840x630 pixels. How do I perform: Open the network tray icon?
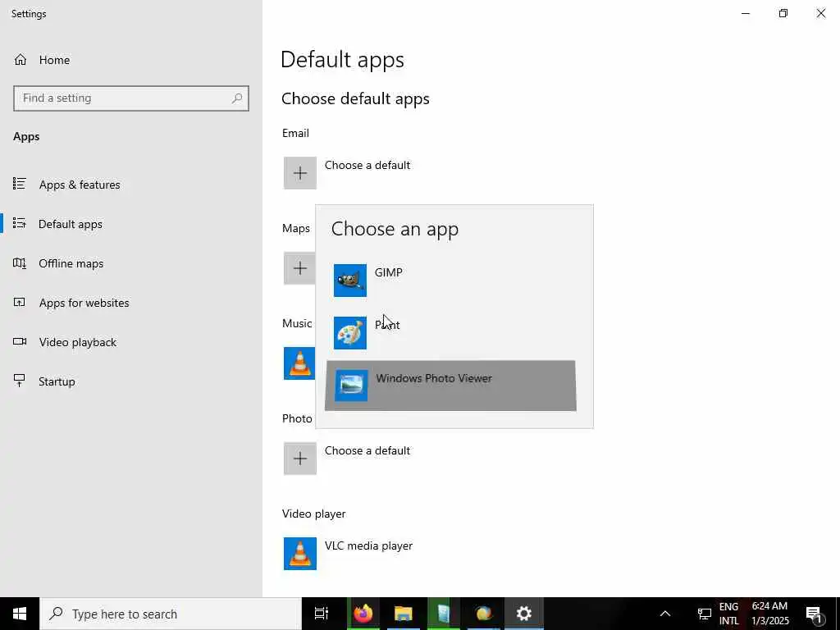[704, 614]
